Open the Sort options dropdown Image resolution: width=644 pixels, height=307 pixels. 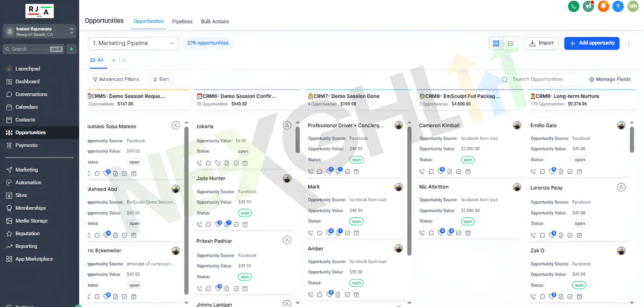tap(161, 79)
